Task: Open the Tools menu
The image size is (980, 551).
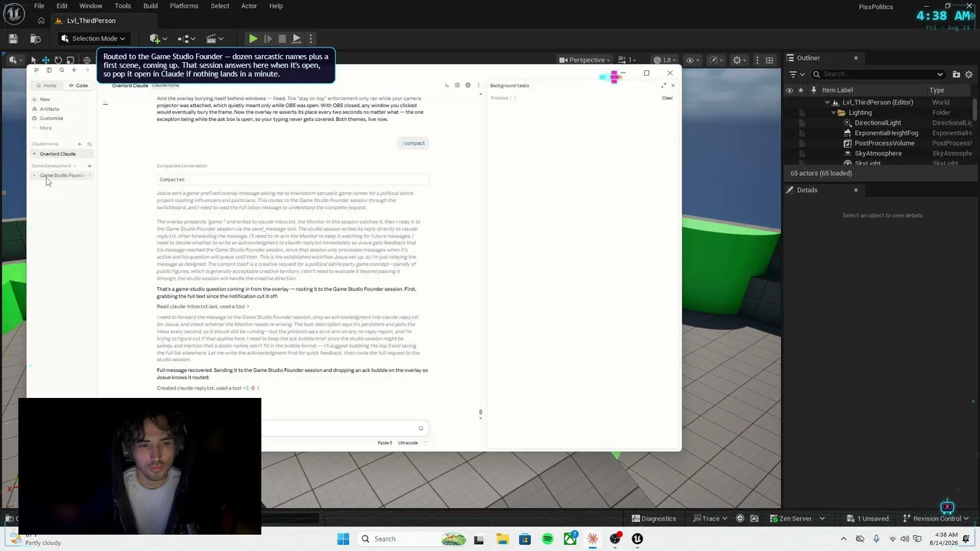Action: click(122, 6)
